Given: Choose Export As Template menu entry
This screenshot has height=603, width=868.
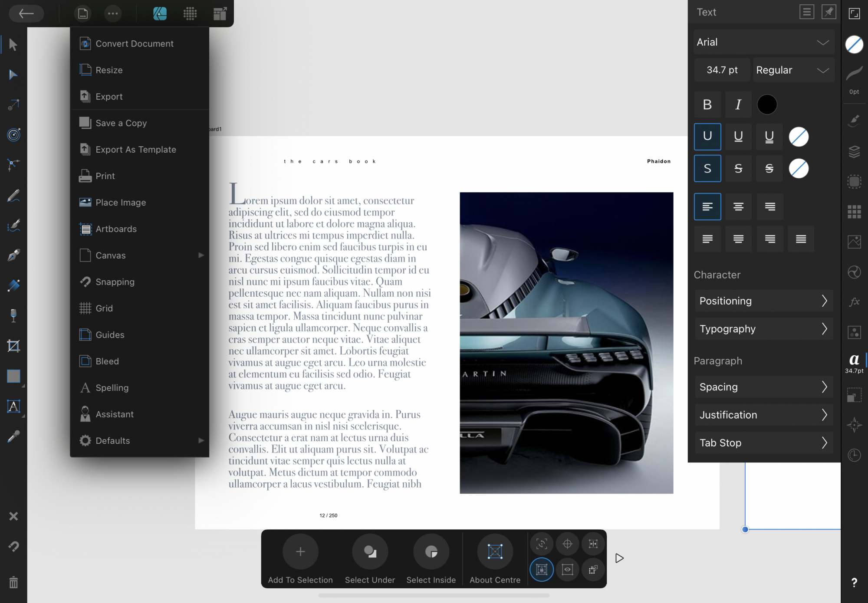Looking at the screenshot, I should click(x=135, y=150).
